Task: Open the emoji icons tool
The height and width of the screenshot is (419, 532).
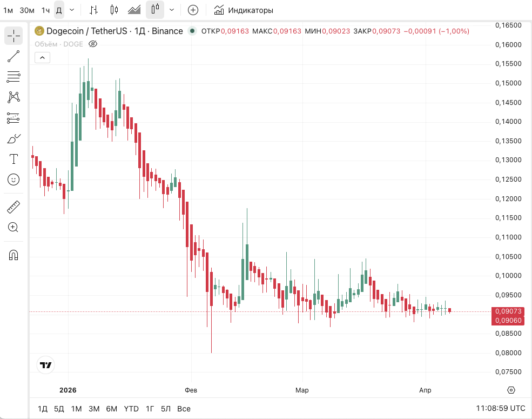Action: point(14,179)
